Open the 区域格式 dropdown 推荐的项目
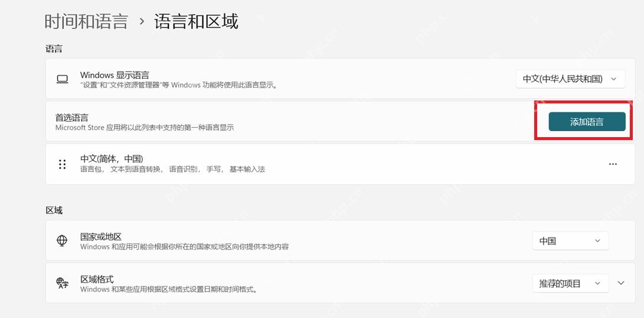 [570, 284]
